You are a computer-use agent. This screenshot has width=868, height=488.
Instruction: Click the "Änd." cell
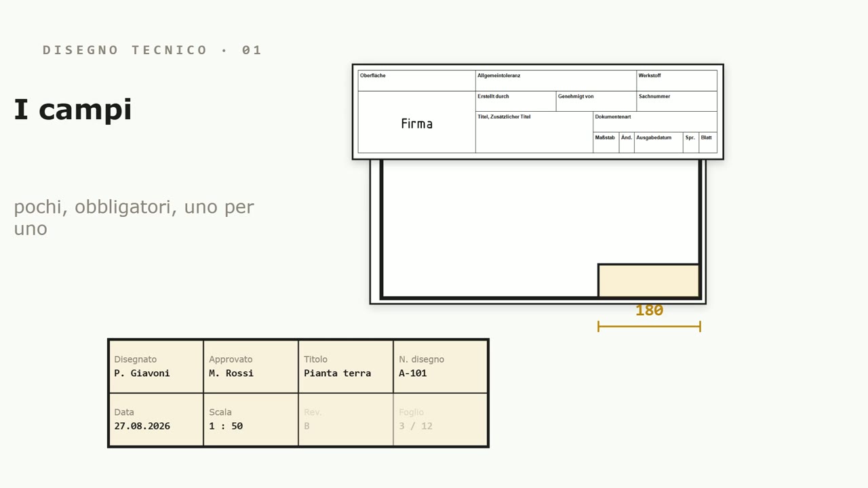tap(627, 142)
